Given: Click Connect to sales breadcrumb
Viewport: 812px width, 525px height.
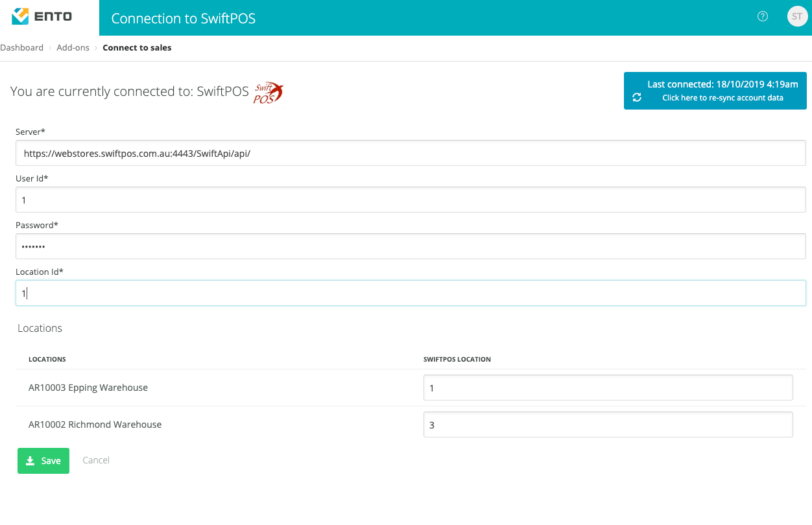Looking at the screenshot, I should tap(137, 47).
